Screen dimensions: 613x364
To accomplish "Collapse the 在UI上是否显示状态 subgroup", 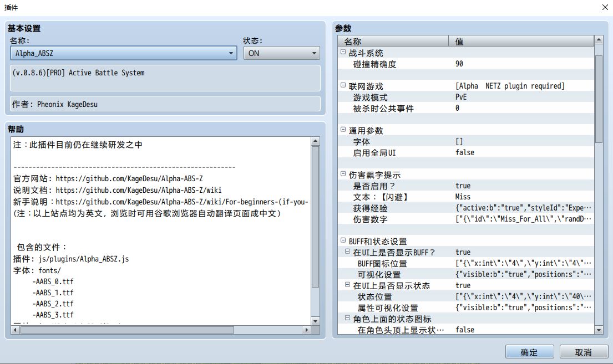I will [347, 285].
